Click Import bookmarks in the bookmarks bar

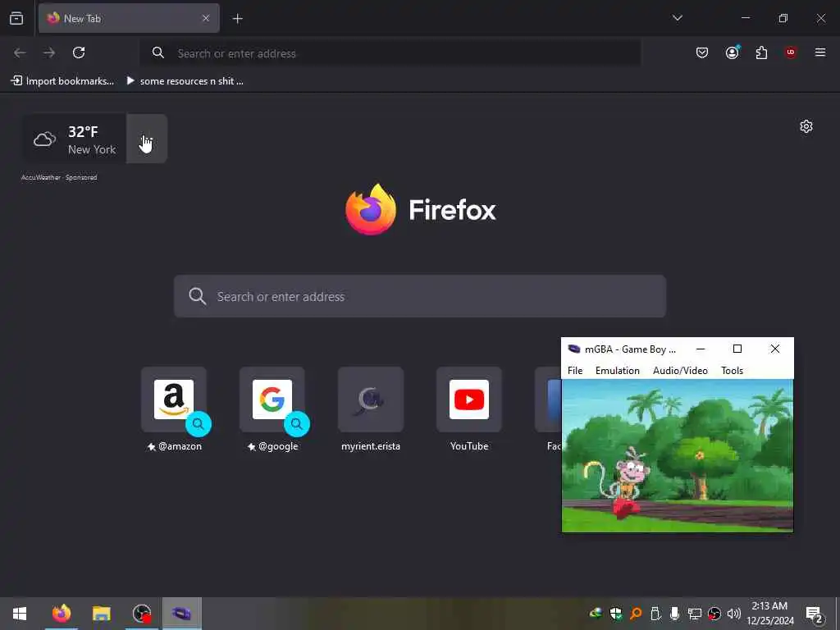(62, 81)
